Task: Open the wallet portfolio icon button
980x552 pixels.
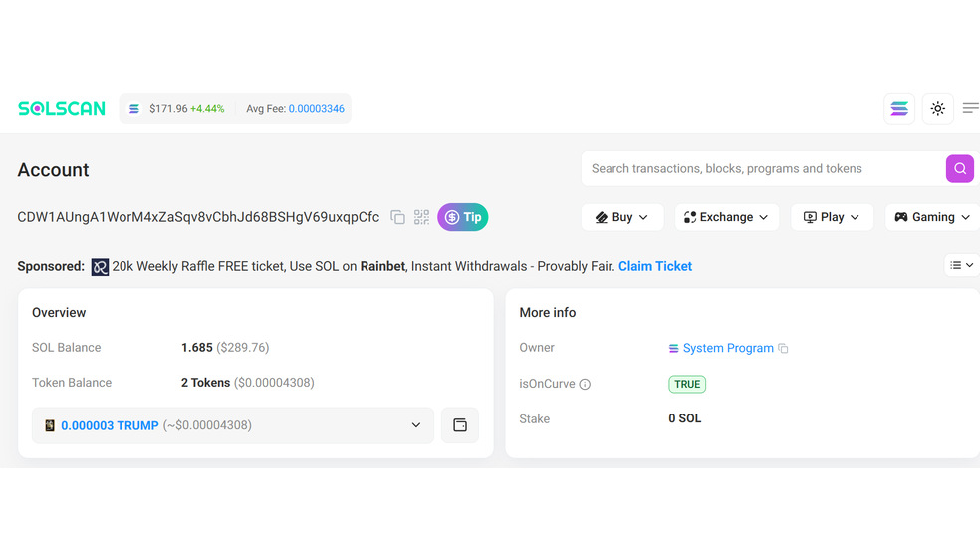Action: click(460, 425)
